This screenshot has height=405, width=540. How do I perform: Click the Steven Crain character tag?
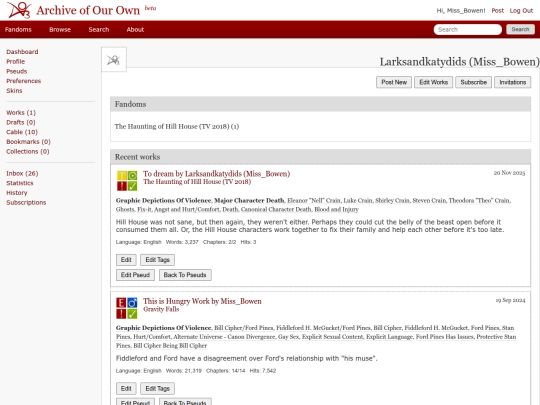click(x=429, y=200)
